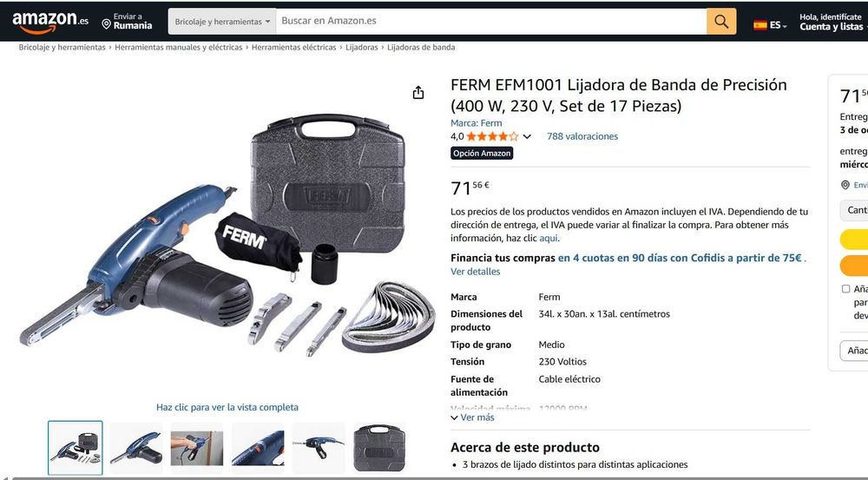Click the orange search magnifier button
The height and width of the screenshot is (480, 868).
tap(721, 22)
